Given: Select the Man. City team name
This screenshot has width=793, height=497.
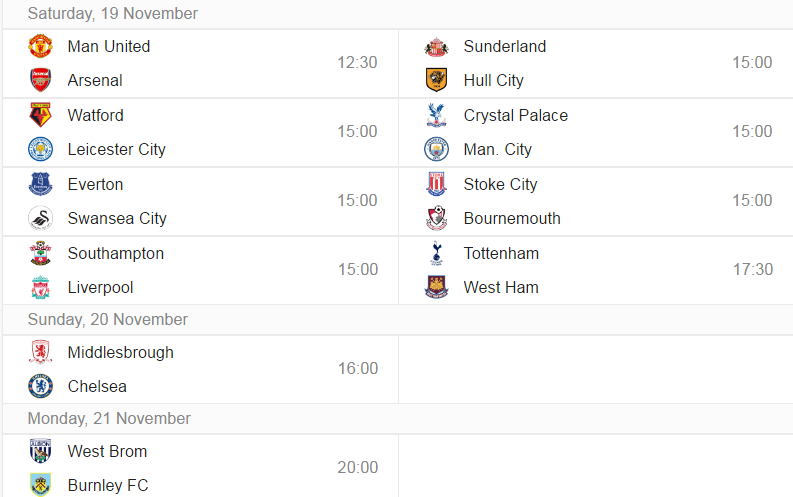Looking at the screenshot, I should [498, 149].
